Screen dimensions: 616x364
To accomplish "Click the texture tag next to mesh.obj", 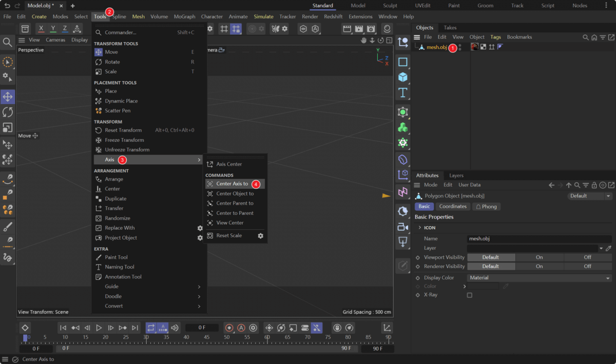I will click(x=475, y=47).
